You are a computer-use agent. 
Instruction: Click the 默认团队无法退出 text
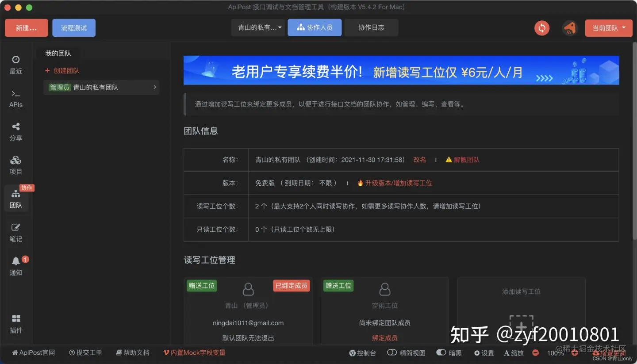[248, 338]
